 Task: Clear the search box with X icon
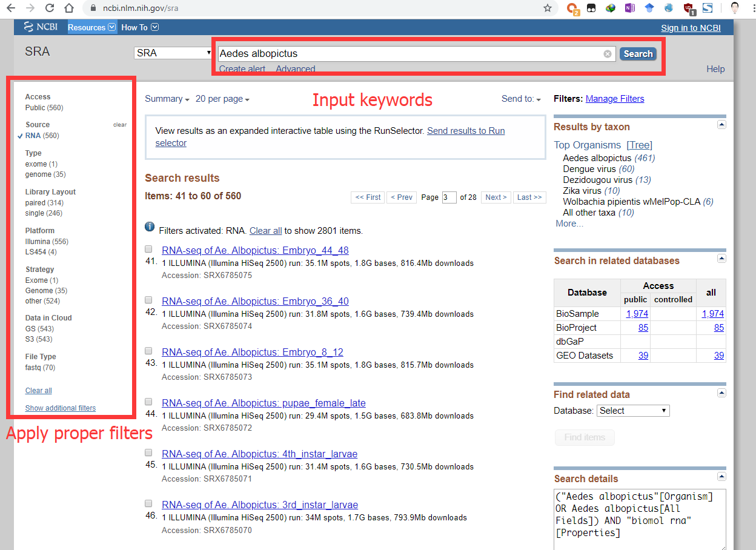pos(608,54)
